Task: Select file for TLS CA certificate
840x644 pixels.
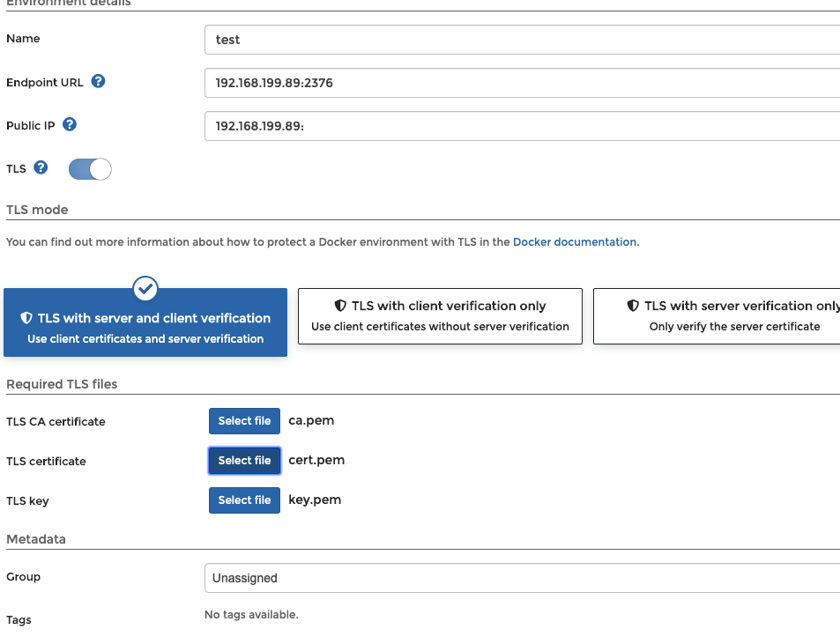Action: pyautogui.click(x=244, y=421)
